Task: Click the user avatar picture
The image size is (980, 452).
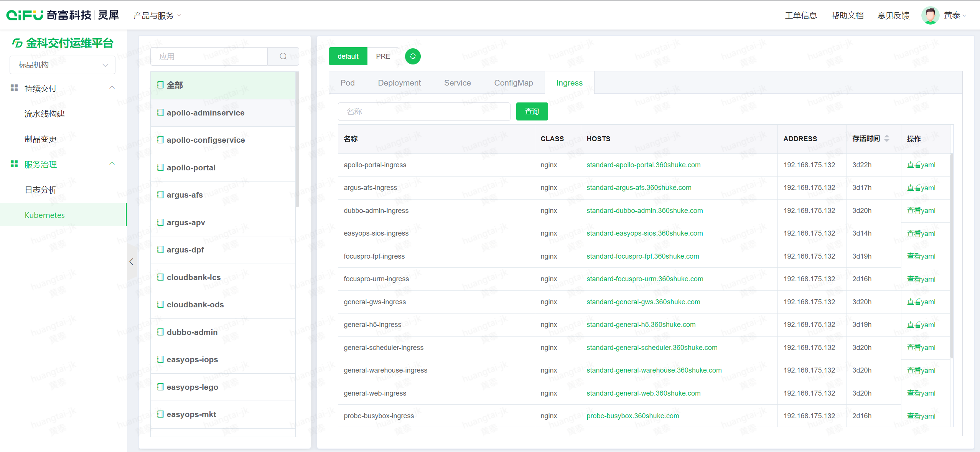Action: pos(930,15)
